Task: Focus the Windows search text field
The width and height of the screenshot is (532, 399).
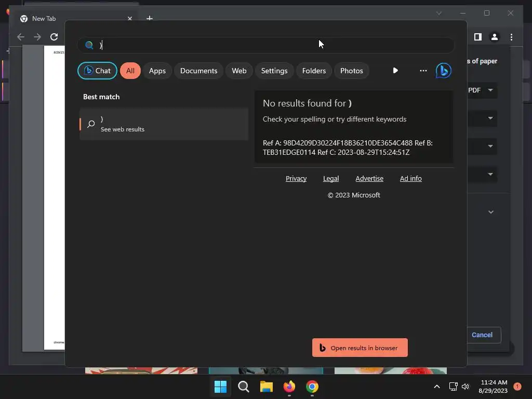Action: (265, 45)
